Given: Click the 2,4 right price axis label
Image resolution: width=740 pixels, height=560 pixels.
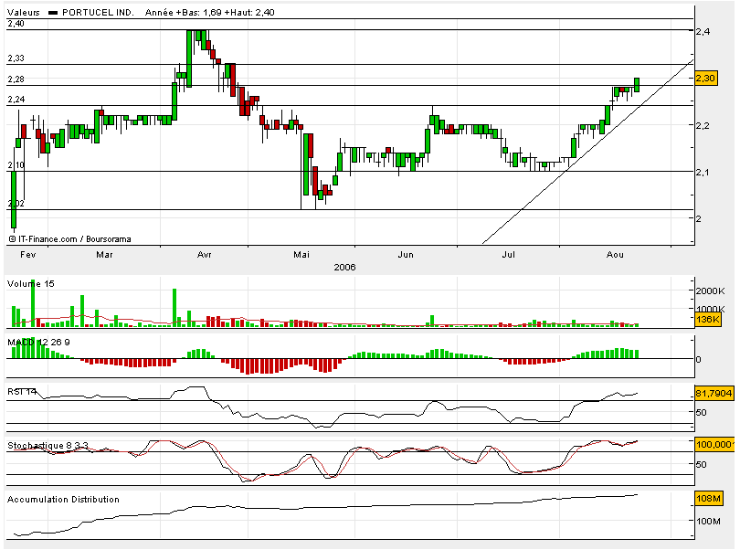Looking at the screenshot, I should tap(703, 32).
